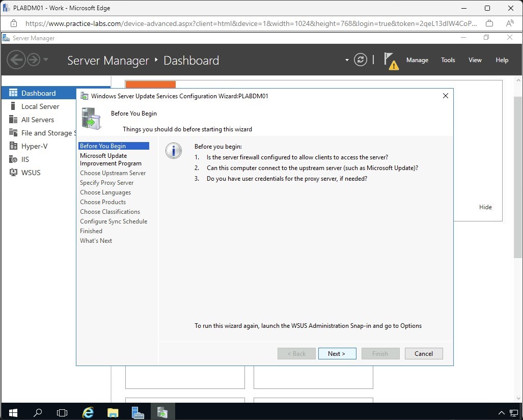This screenshot has height=420, width=523.
Task: Click the back navigation arrow in Server Manager
Action: pos(16,60)
